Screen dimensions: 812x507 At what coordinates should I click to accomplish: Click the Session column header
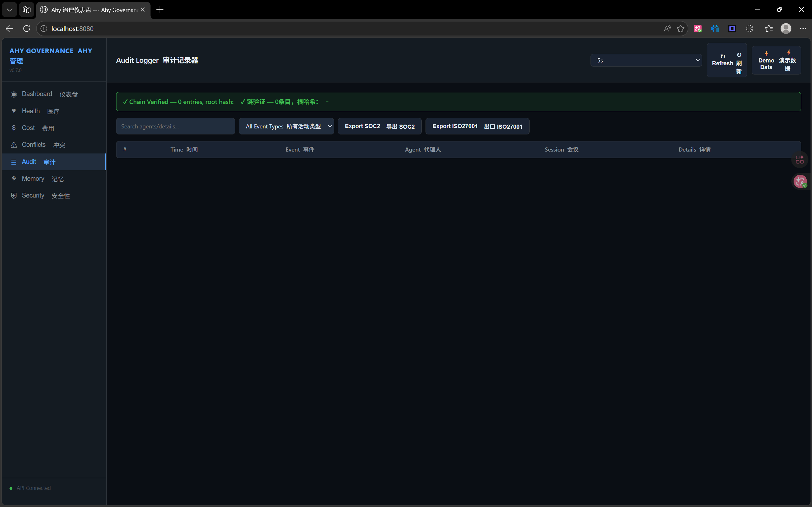click(x=561, y=150)
